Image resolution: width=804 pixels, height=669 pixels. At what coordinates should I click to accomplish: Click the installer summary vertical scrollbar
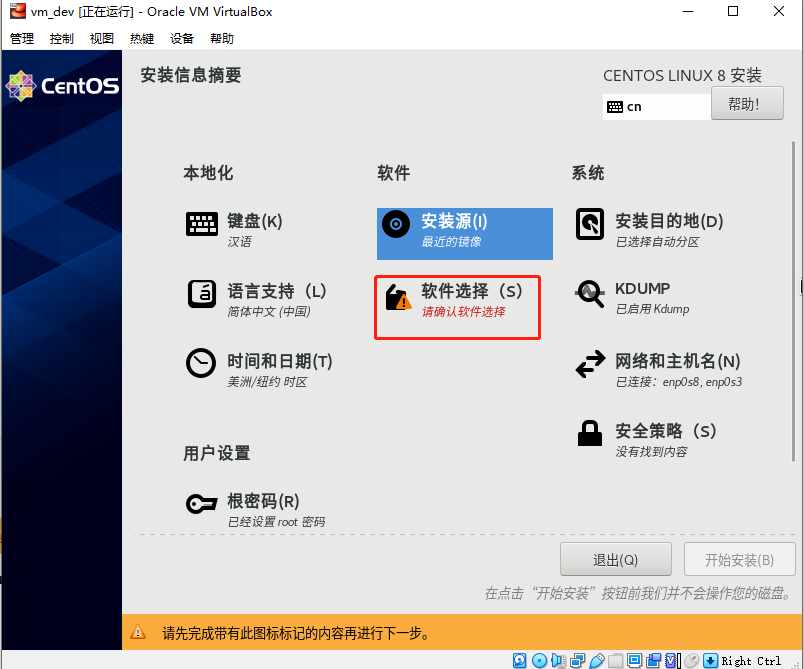[794, 301]
